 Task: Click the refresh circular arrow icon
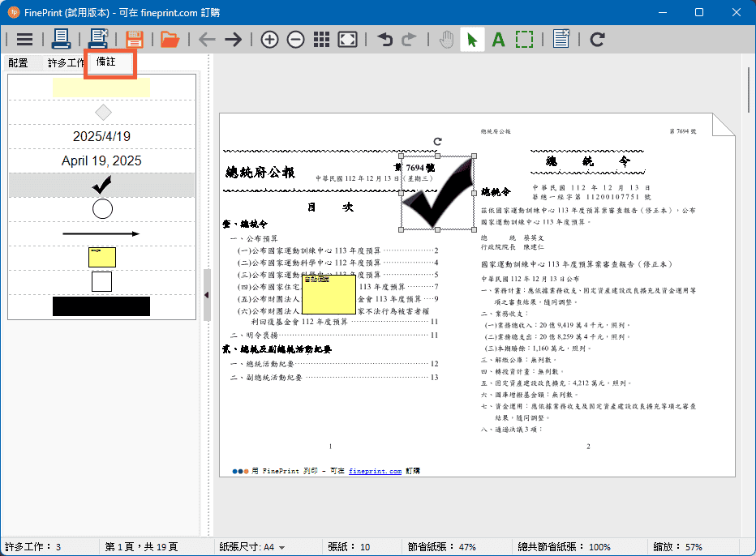(598, 39)
